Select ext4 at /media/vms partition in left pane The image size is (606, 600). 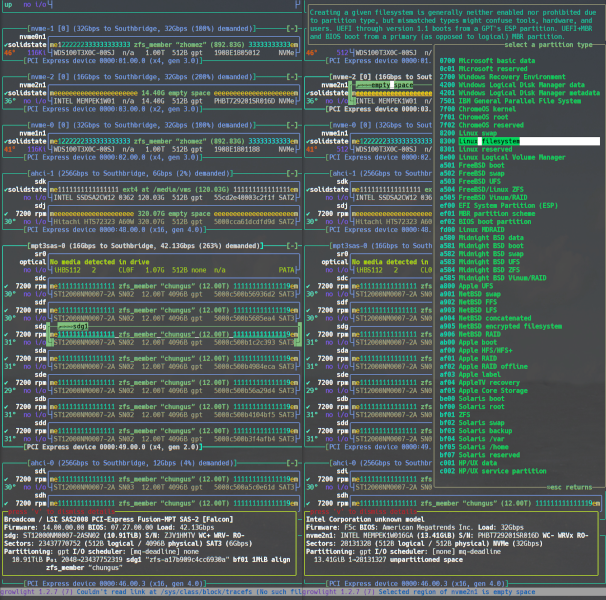(x=174, y=189)
